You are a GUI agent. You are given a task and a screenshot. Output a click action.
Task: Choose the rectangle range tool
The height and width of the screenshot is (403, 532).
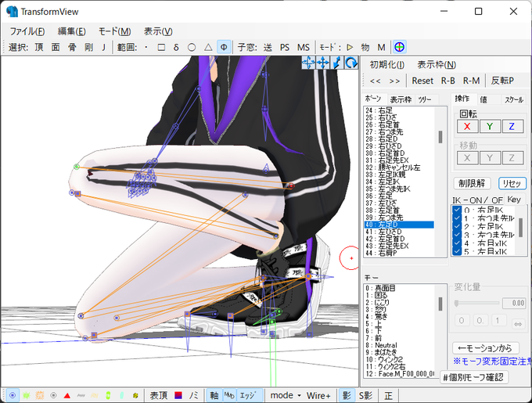(x=161, y=47)
